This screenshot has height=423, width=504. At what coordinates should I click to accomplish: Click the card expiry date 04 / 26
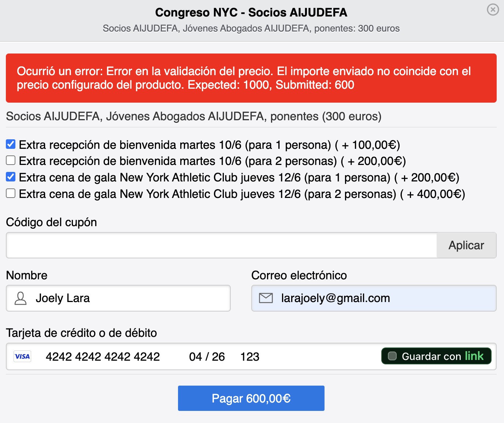[207, 357]
